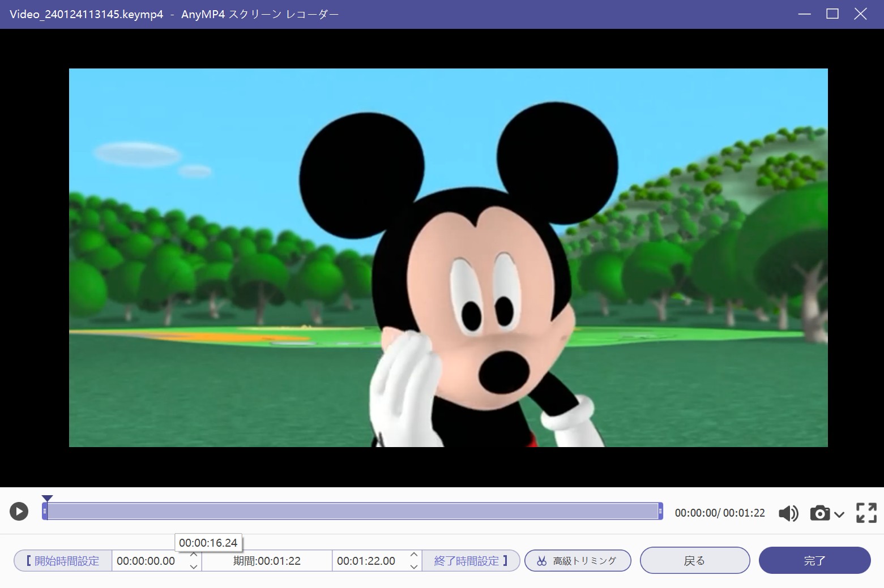The image size is (884, 588).
Task: Click the 00:00:00/ 00:01:22 time readout
Action: pyautogui.click(x=720, y=513)
